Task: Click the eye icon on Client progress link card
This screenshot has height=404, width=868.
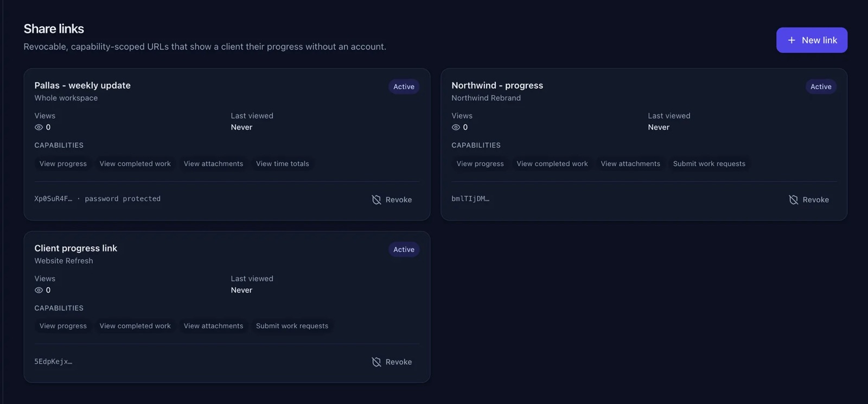Action: 39,291
